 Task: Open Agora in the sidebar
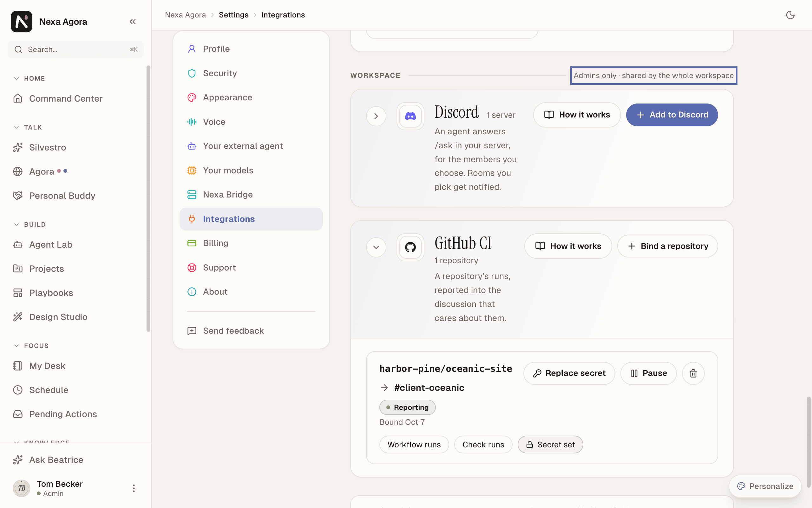[76, 171]
